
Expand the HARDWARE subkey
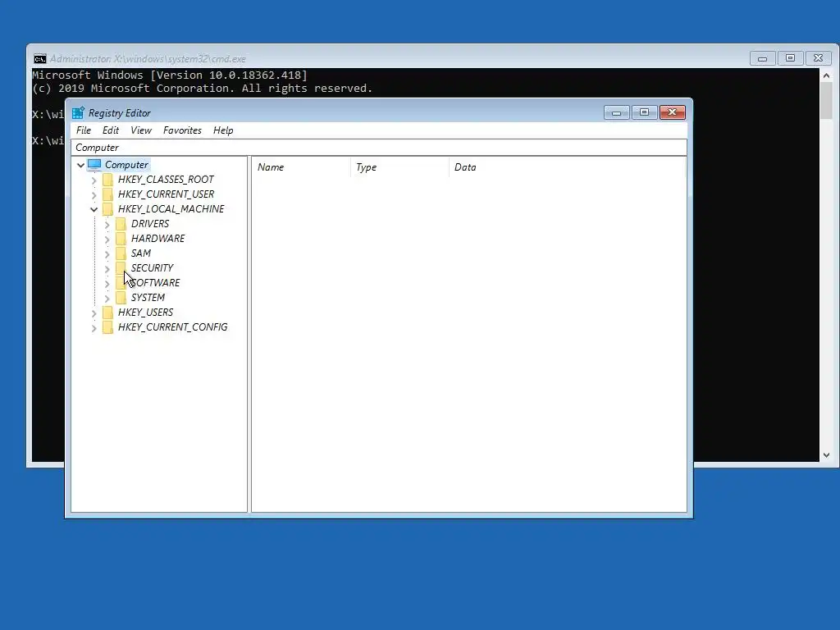[x=107, y=239]
